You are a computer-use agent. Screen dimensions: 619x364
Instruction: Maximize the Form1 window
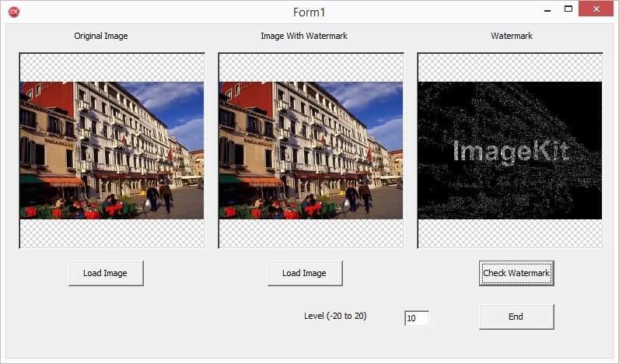[568, 9]
